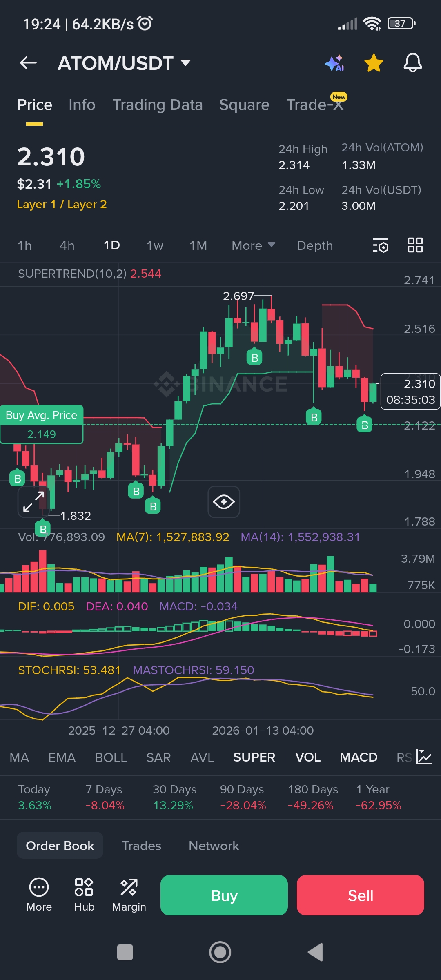Select the Trades tab
Screen dimensions: 441x980
[x=141, y=846]
